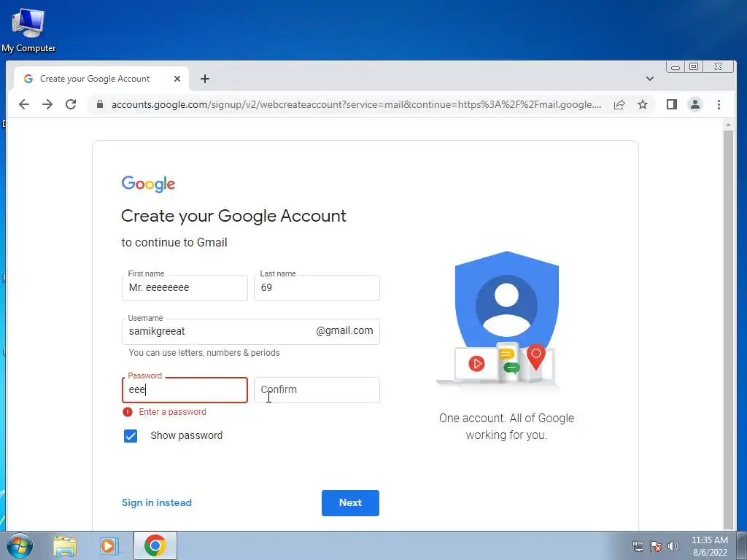This screenshot has height=560, width=747.
Task: Click the Show password label text
Action: 186,436
